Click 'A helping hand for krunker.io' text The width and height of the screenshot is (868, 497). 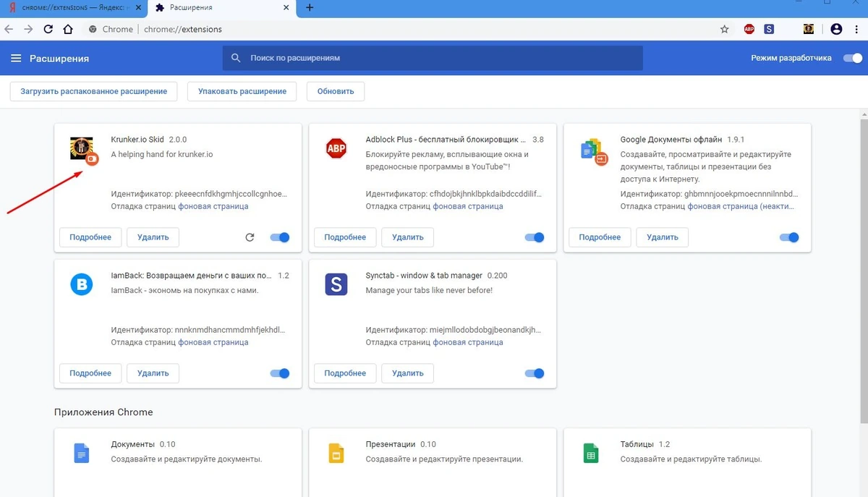(162, 154)
